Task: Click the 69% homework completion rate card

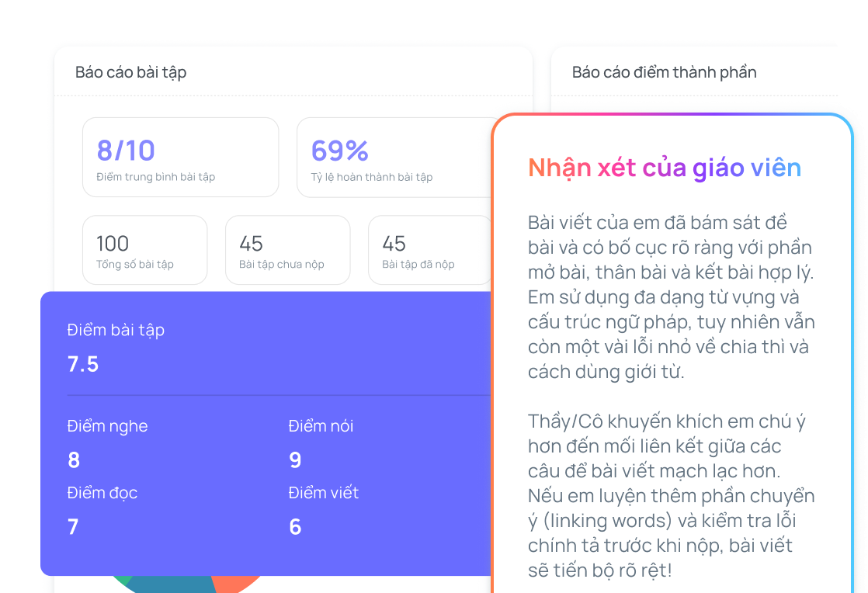Action: pos(393,157)
